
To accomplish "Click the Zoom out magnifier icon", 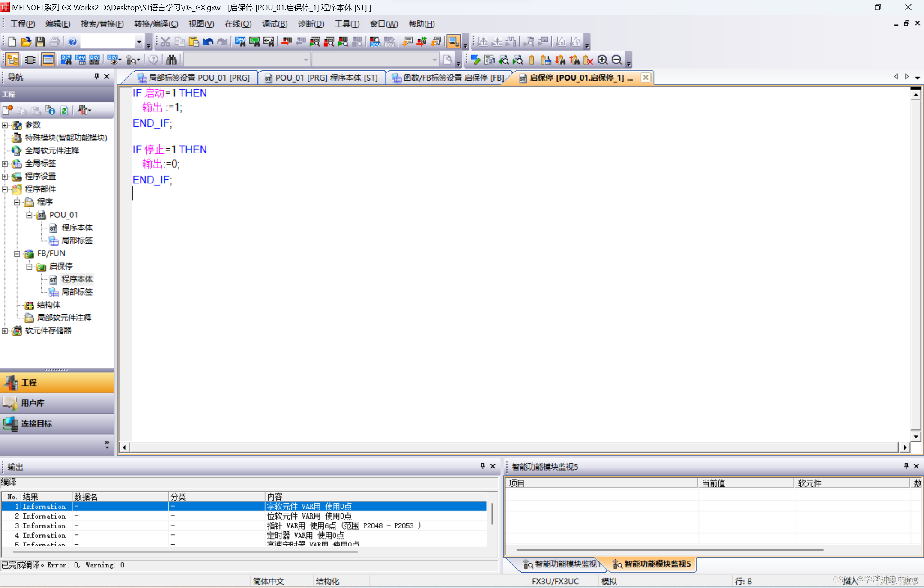I will [x=616, y=60].
